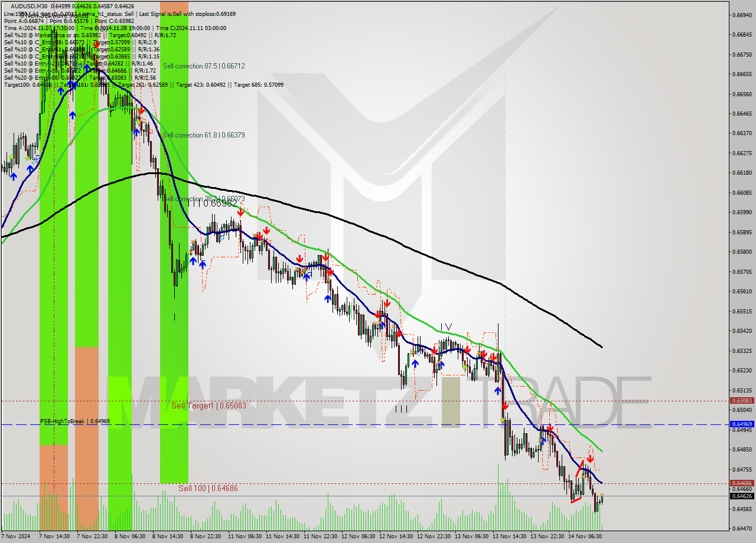
Task: Click the '12 Nov 14:30' time axis label
Action: click(396, 537)
